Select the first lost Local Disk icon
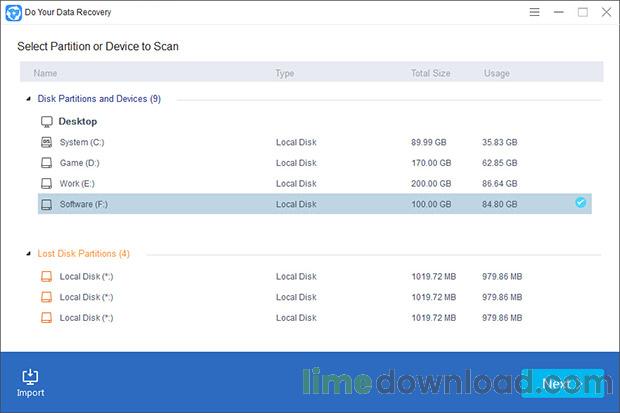Screen dimensions: 620x413 [46, 276]
